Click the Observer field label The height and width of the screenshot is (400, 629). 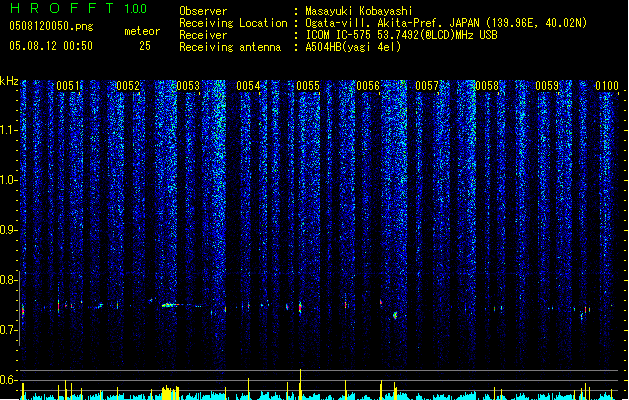click(203, 11)
